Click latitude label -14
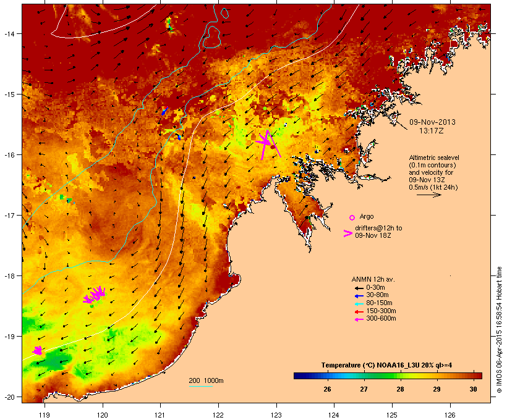Image resolution: width=507 pixels, height=420 pixels. point(9,34)
